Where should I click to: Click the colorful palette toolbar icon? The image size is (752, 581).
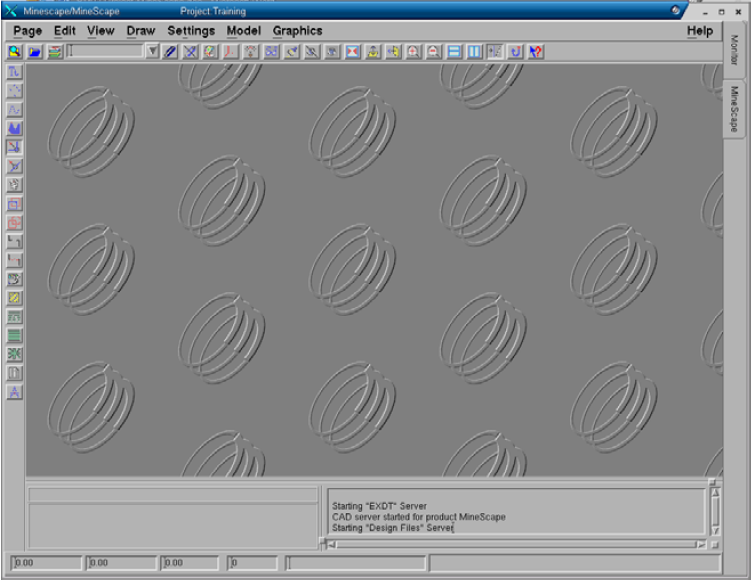[x=210, y=51]
